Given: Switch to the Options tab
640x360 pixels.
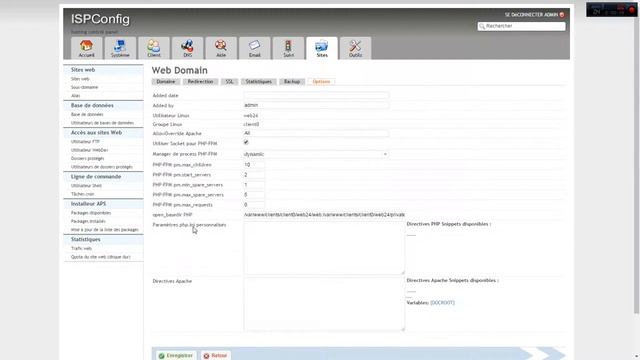Looking at the screenshot, I should click(x=321, y=82).
